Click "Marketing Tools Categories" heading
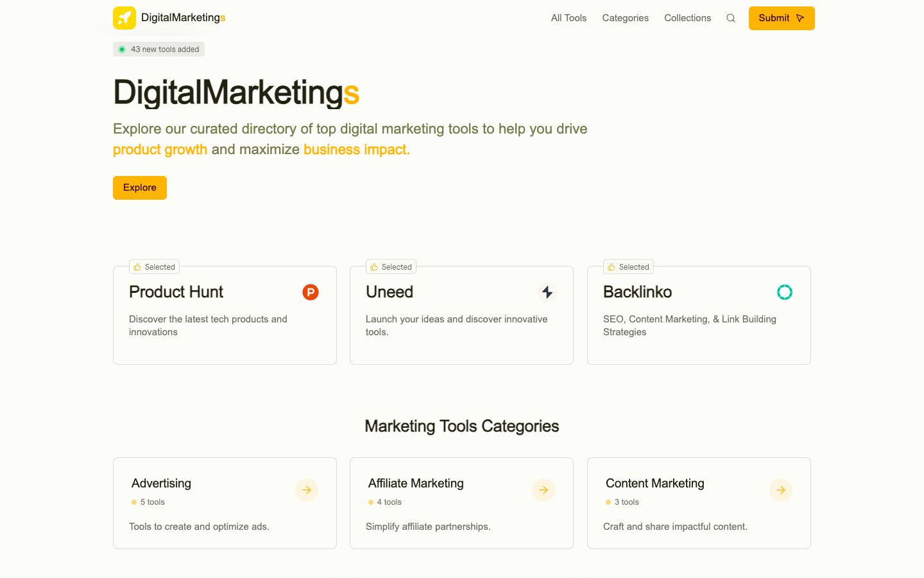924x578 pixels. pos(462,426)
